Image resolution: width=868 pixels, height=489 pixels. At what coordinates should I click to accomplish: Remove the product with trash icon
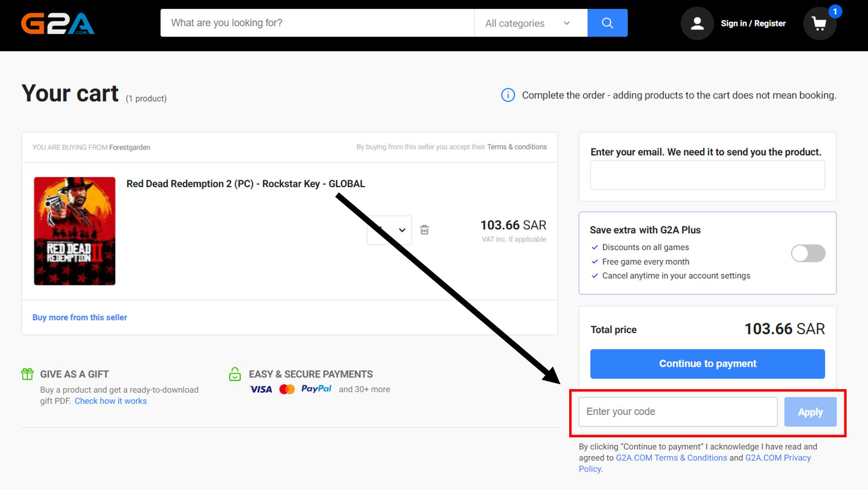point(424,230)
